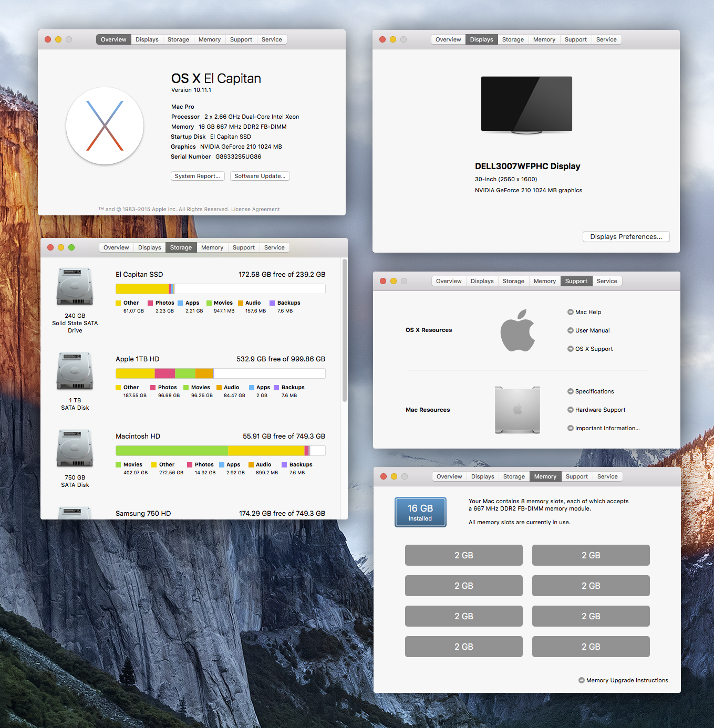This screenshot has height=728, width=714.
Task: Select Overview tab in the Storage window
Action: pos(116,247)
